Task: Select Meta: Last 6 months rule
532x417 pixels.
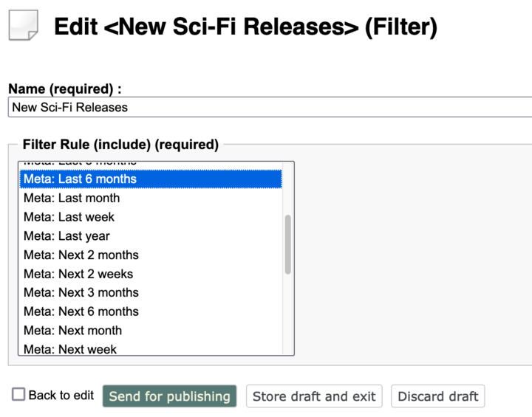Action: click(151, 179)
